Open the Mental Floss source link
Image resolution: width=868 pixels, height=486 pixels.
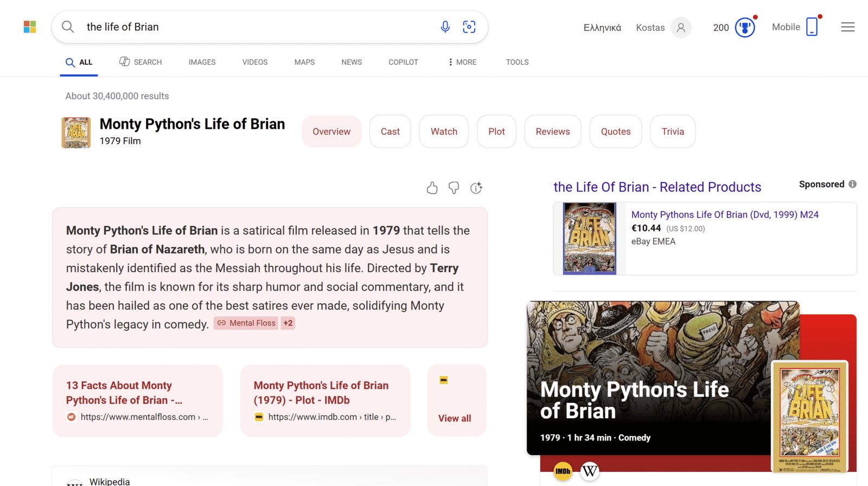point(246,323)
